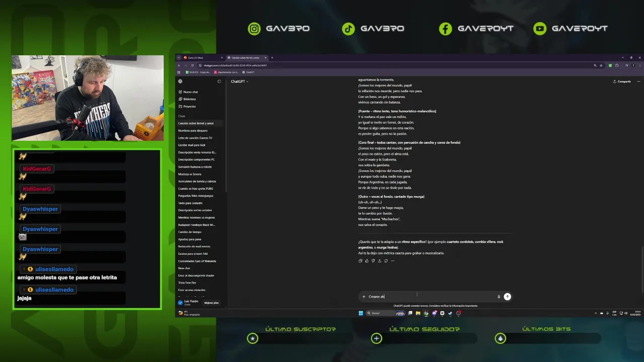This screenshot has height=362, width=644.
Task: Open chat 'Cambio de tiempo'
Action: coord(190,232)
